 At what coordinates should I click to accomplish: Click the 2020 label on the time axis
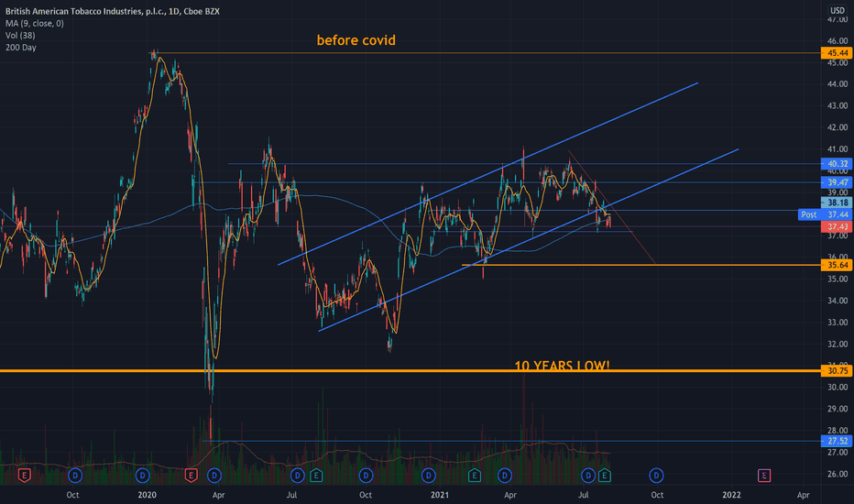pos(147,495)
